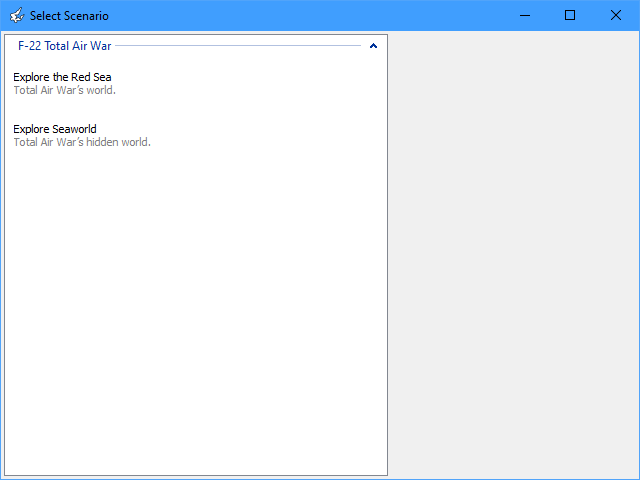
Task: Click the Select Scenario title text
Action: (69, 16)
